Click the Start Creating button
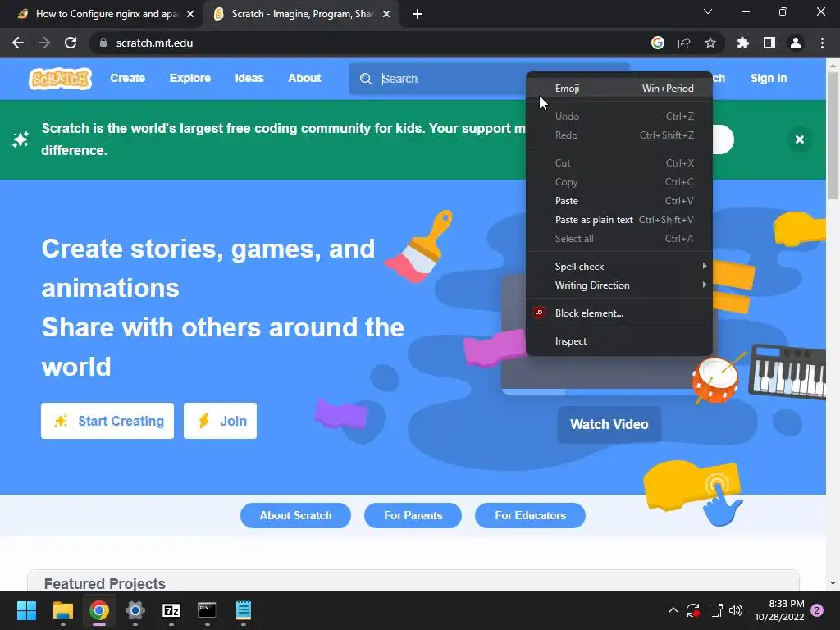Image resolution: width=840 pixels, height=630 pixels. (107, 421)
